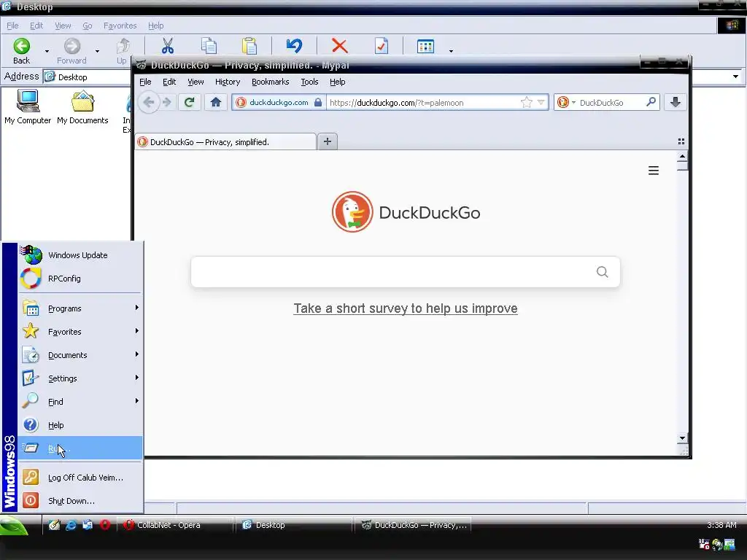Open explorer Favorites menu
The height and width of the screenshot is (560, 747).
(120, 26)
